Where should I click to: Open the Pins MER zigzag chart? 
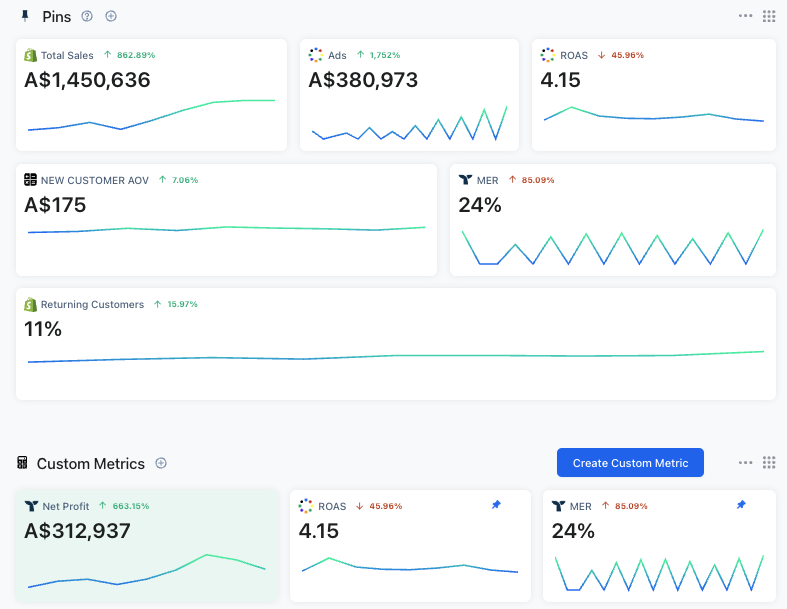click(x=612, y=247)
